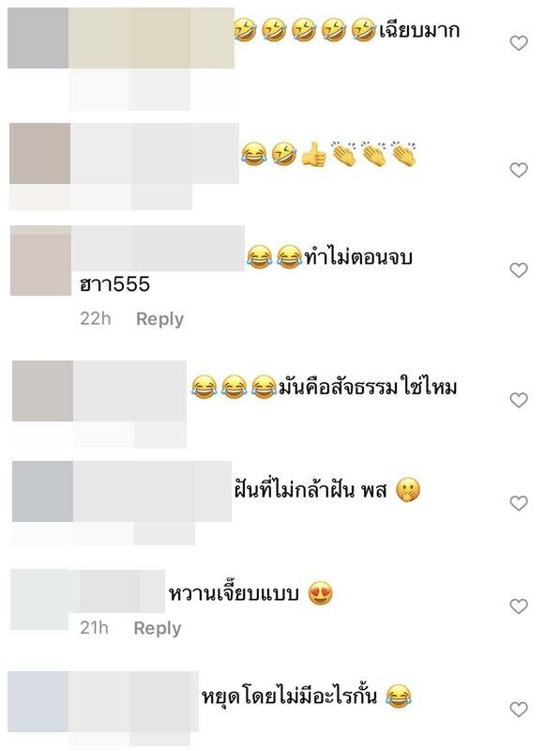Reply to the 21h comment

pos(158,628)
